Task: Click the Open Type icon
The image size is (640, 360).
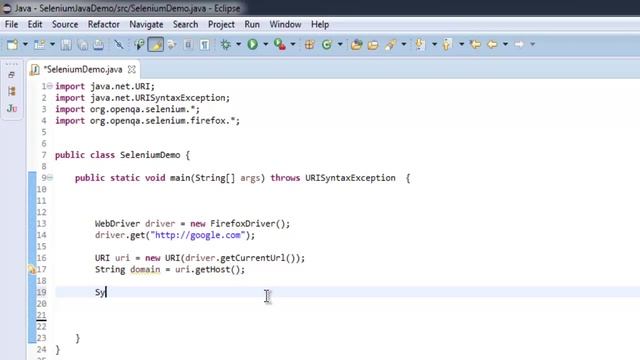Action: click(x=356, y=44)
